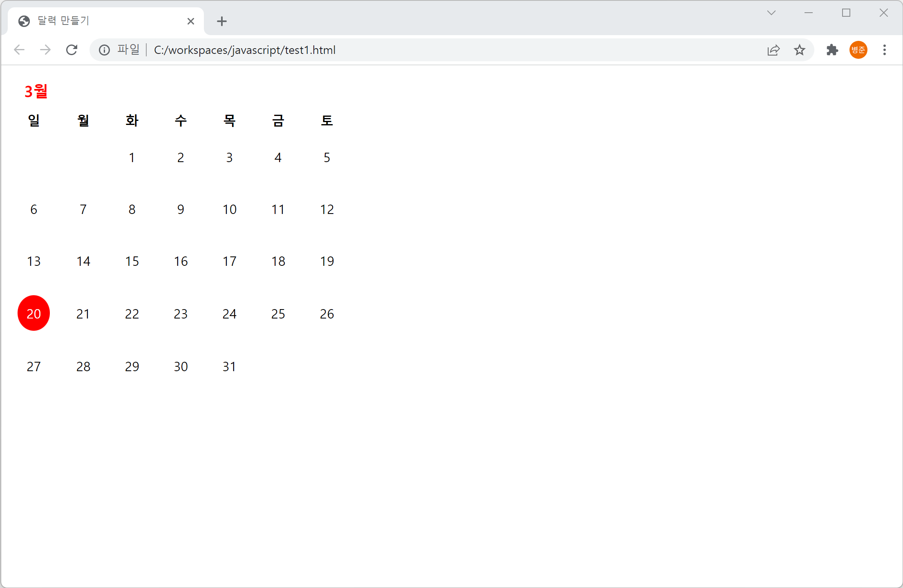The width and height of the screenshot is (903, 588).
Task: Reload the page with the refresh icon
Action: tap(72, 50)
